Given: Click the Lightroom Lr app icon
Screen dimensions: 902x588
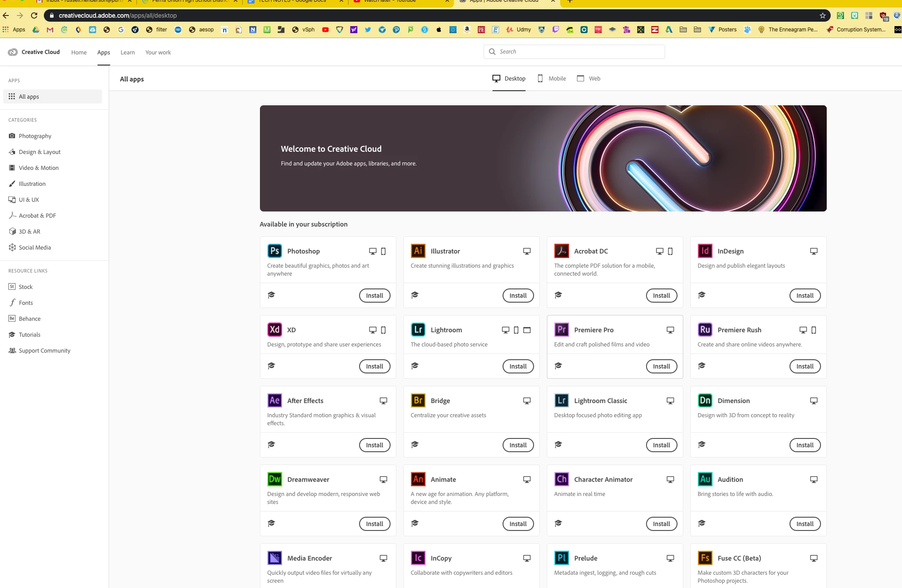Looking at the screenshot, I should pyautogui.click(x=418, y=330).
